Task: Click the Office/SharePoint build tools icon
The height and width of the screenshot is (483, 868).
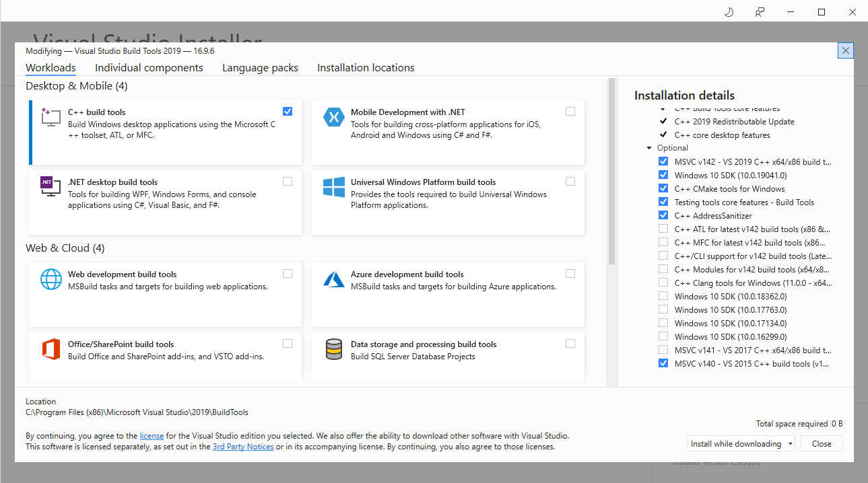Action: tap(51, 349)
